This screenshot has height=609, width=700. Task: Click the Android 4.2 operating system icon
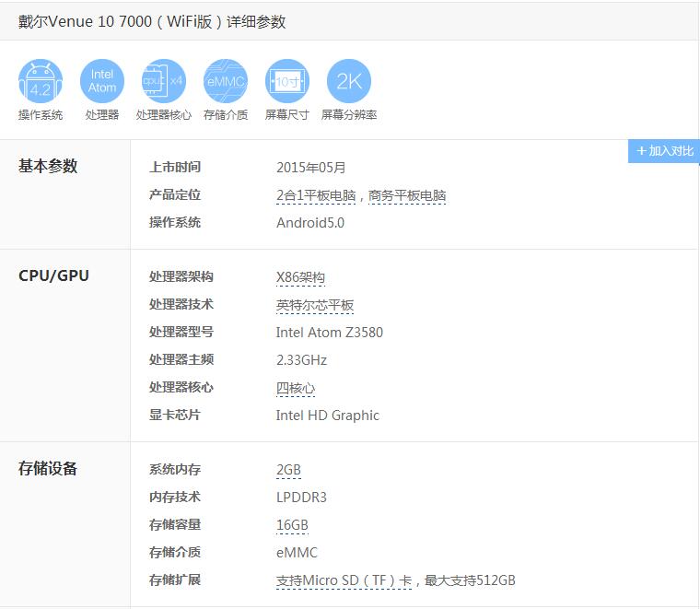point(41,81)
